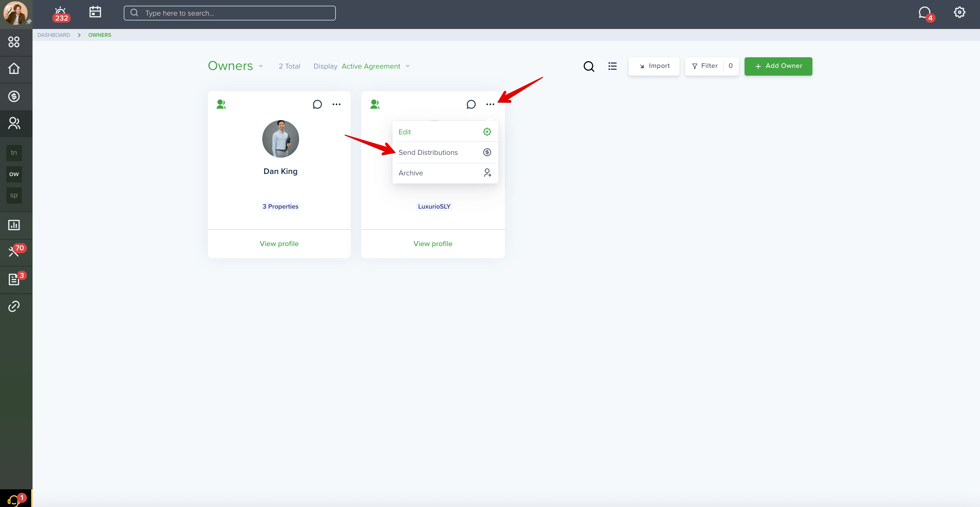The height and width of the screenshot is (507, 980).
Task: Open properties house icon in sidebar
Action: [x=14, y=69]
